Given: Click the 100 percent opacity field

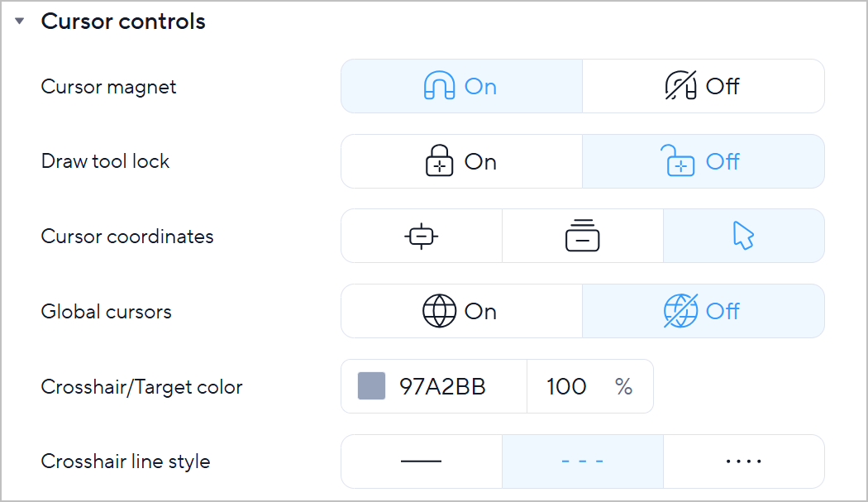Looking at the screenshot, I should (x=567, y=386).
